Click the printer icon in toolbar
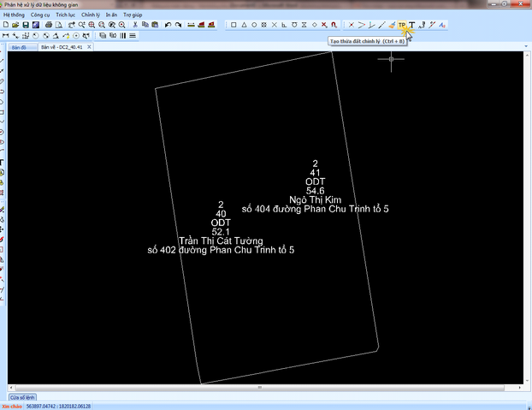This screenshot has height=410, width=532. coord(48,25)
